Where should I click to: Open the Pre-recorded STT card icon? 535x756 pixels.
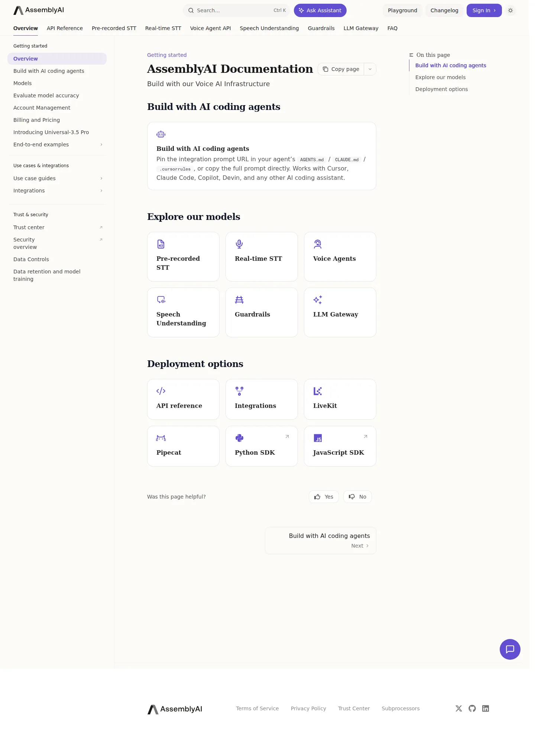click(161, 244)
